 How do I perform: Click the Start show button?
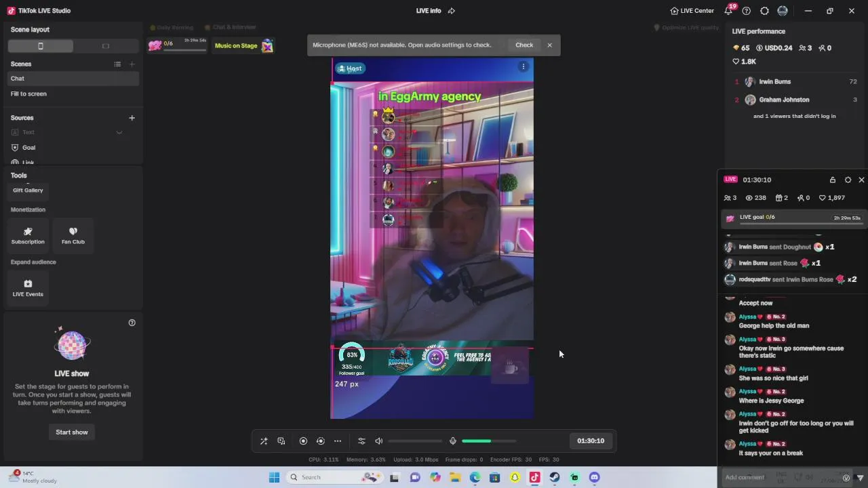click(72, 432)
